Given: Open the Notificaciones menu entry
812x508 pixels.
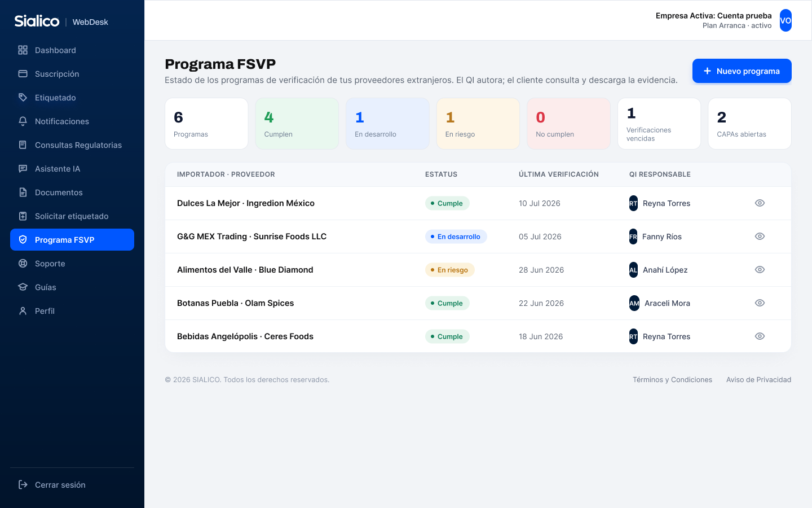Looking at the screenshot, I should 72,121.
